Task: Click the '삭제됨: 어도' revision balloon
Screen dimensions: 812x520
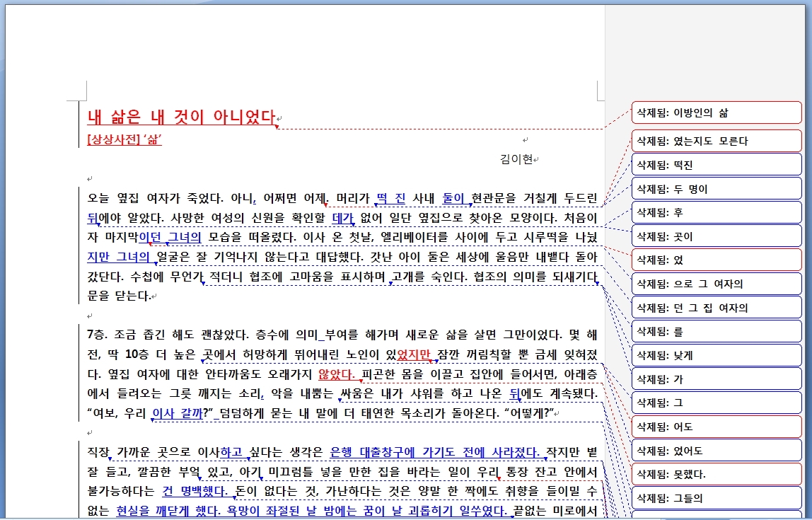Action: [716, 427]
